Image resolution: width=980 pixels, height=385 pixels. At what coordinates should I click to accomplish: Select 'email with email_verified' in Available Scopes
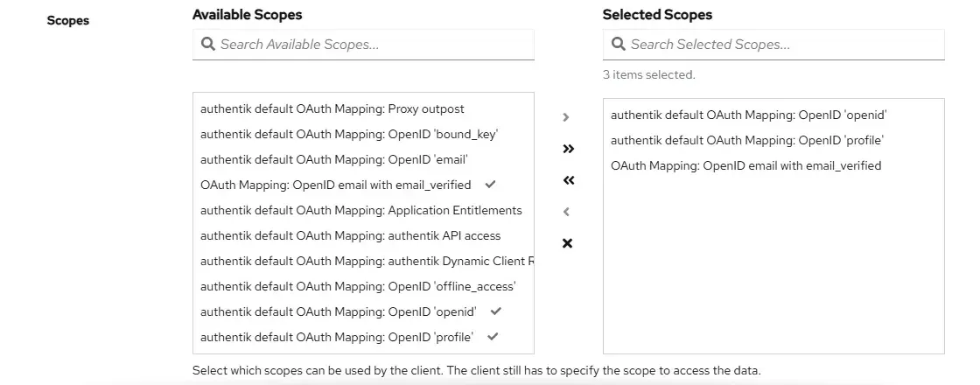(x=363, y=185)
